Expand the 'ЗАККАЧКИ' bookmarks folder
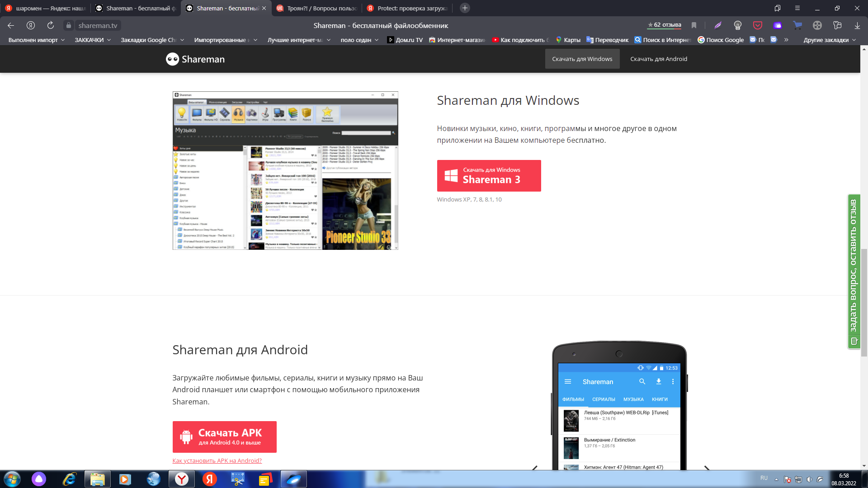 point(93,40)
